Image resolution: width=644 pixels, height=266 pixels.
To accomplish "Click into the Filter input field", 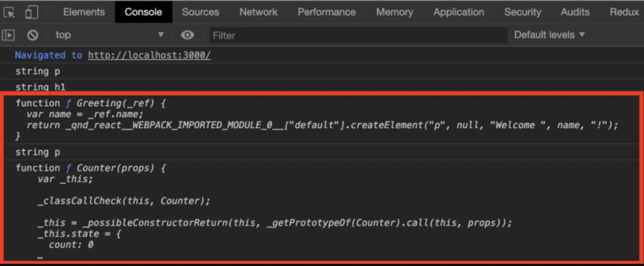I will point(358,35).
